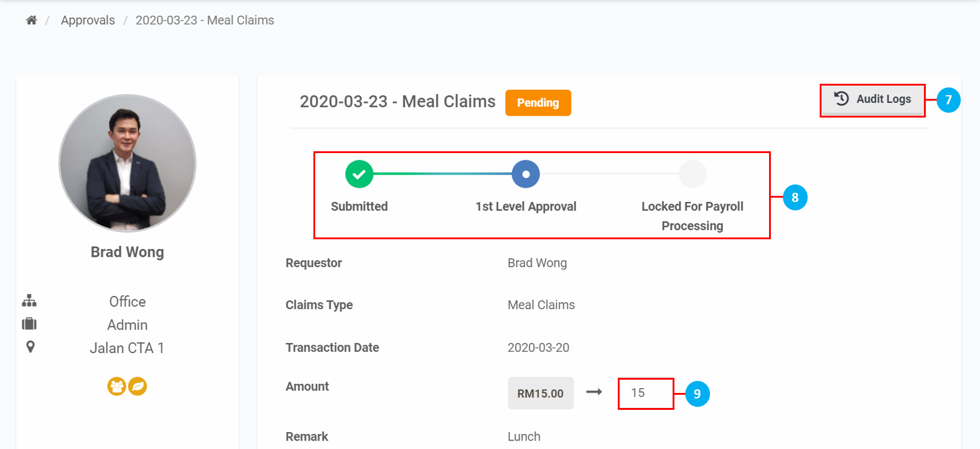This screenshot has width=980, height=449.
Task: Open the Audit Logs button
Action: [872, 99]
